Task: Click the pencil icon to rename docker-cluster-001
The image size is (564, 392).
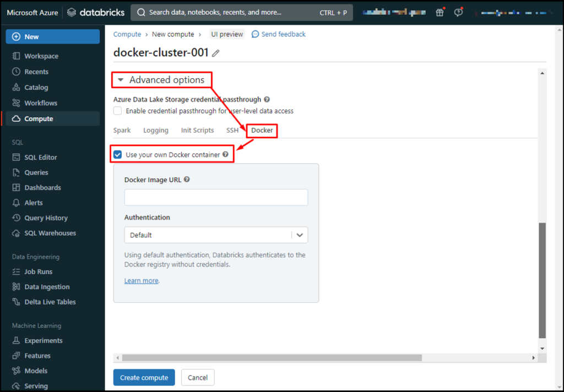Action: pyautogui.click(x=215, y=53)
